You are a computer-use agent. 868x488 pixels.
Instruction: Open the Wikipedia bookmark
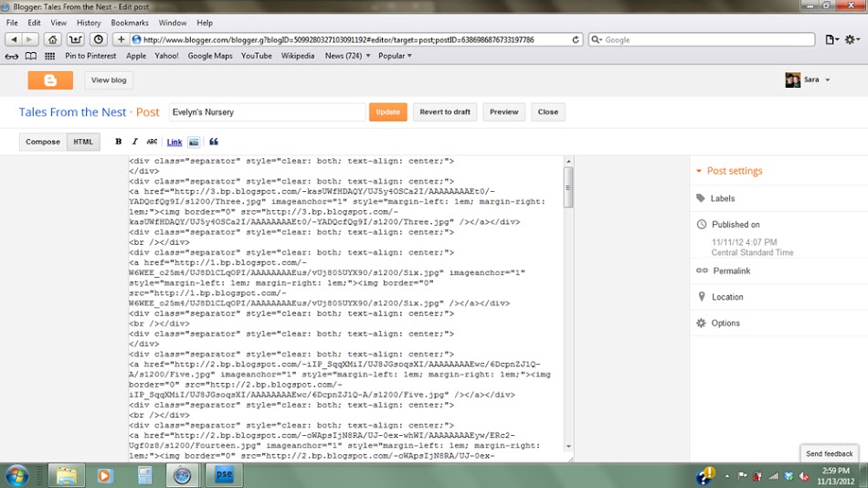(297, 56)
